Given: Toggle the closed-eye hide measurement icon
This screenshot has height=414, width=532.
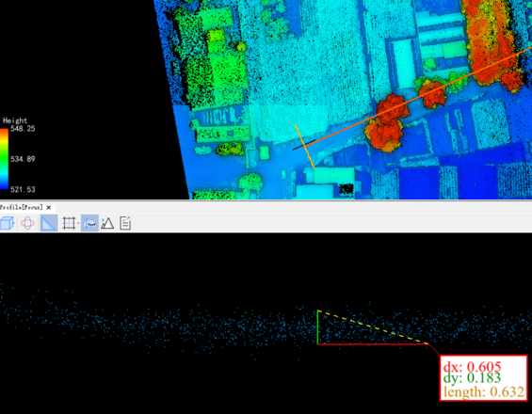Looking at the screenshot, I should (x=89, y=223).
